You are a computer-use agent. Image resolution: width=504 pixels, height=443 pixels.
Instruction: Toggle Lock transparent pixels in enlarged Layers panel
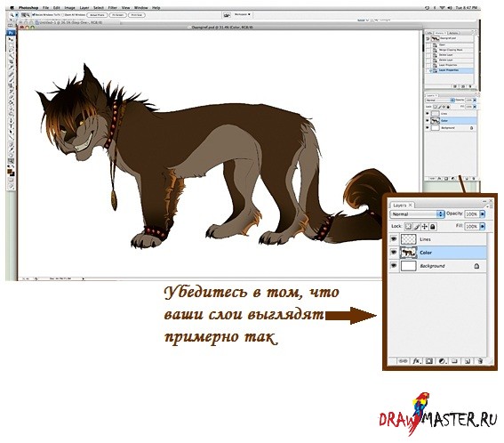[408, 227]
